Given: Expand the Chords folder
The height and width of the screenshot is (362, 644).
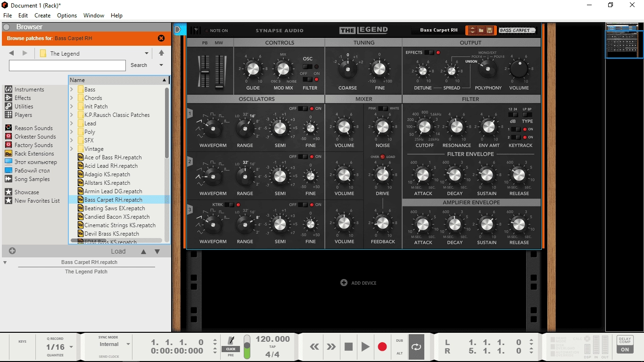Looking at the screenshot, I should click(x=72, y=98).
